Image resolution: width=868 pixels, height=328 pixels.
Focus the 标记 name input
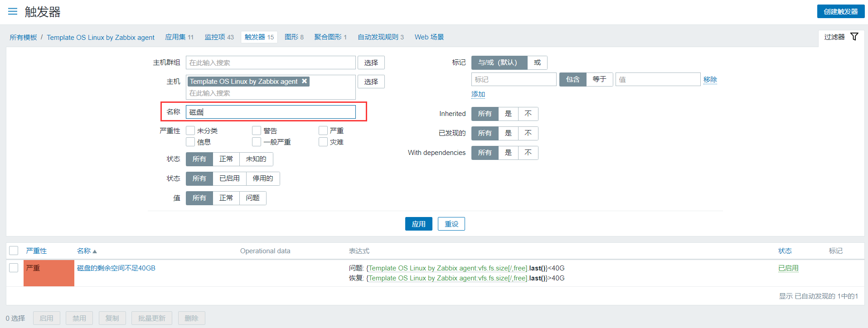click(514, 79)
